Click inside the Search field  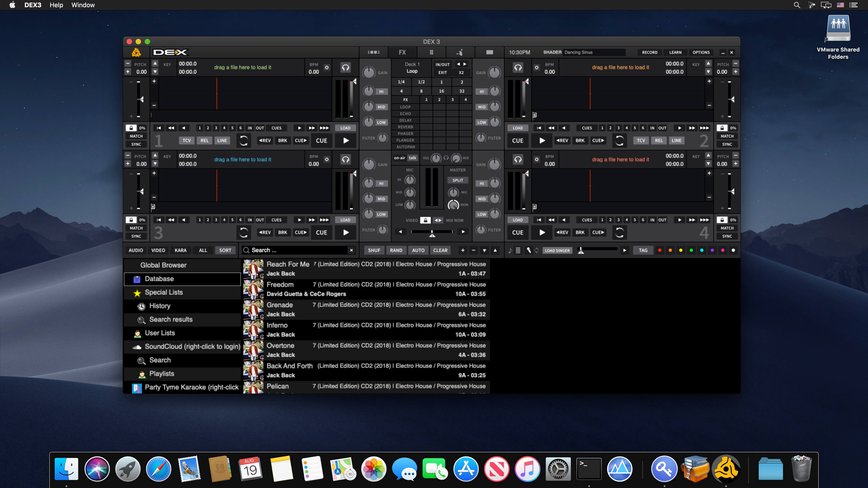(x=297, y=250)
